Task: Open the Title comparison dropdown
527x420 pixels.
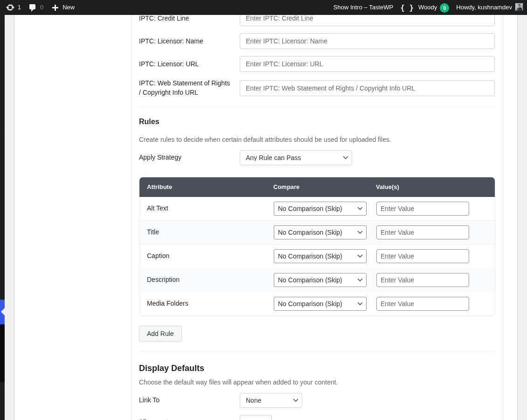Action: pyautogui.click(x=320, y=232)
